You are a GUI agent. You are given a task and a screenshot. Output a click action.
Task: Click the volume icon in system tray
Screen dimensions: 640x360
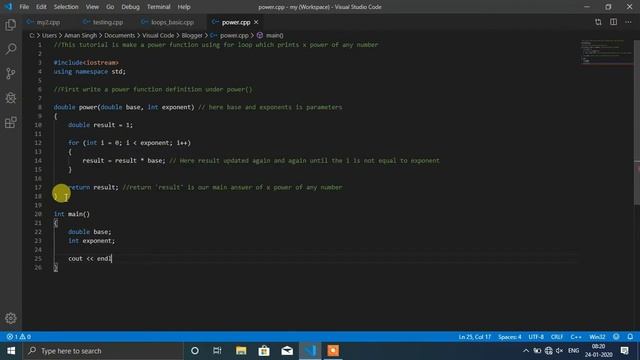[560, 351]
